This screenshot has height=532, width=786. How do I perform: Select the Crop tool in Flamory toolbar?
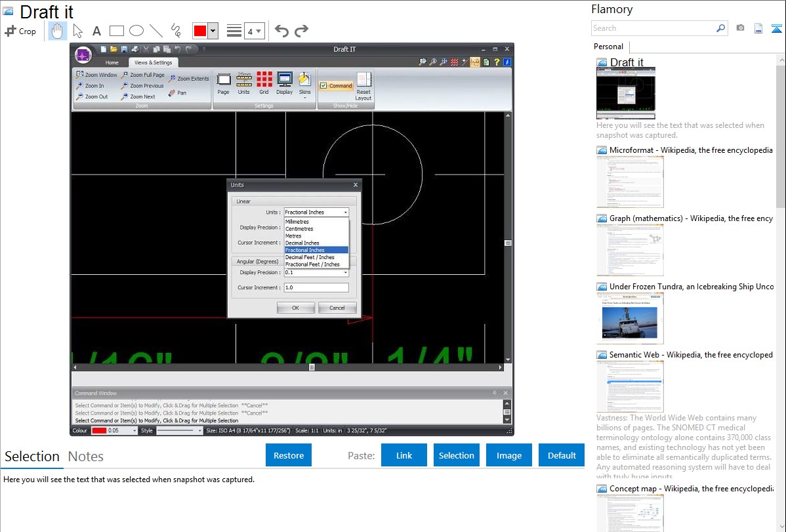click(x=20, y=31)
